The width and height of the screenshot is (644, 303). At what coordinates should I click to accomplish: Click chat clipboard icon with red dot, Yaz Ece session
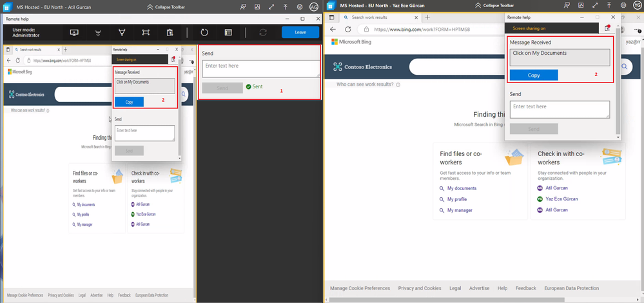(x=607, y=28)
